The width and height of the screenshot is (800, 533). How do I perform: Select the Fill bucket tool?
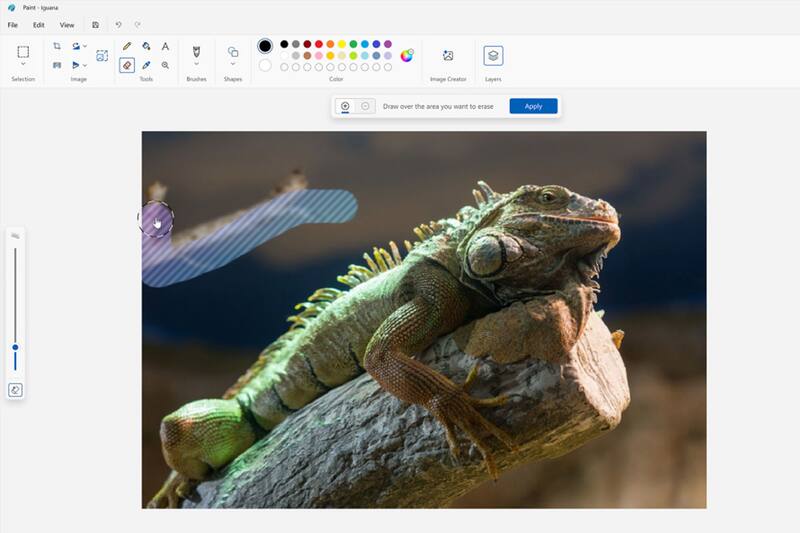coord(146,46)
